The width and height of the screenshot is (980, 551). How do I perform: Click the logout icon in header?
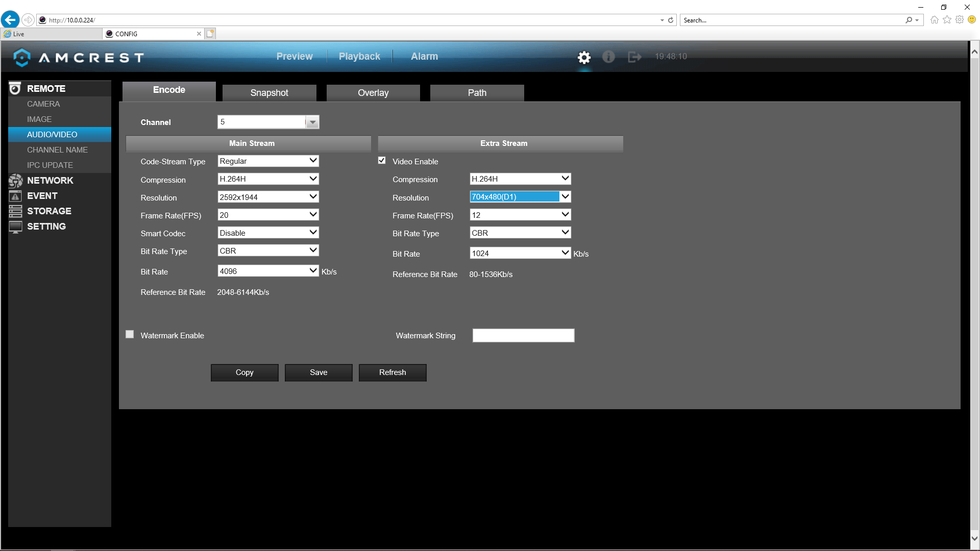[634, 57]
